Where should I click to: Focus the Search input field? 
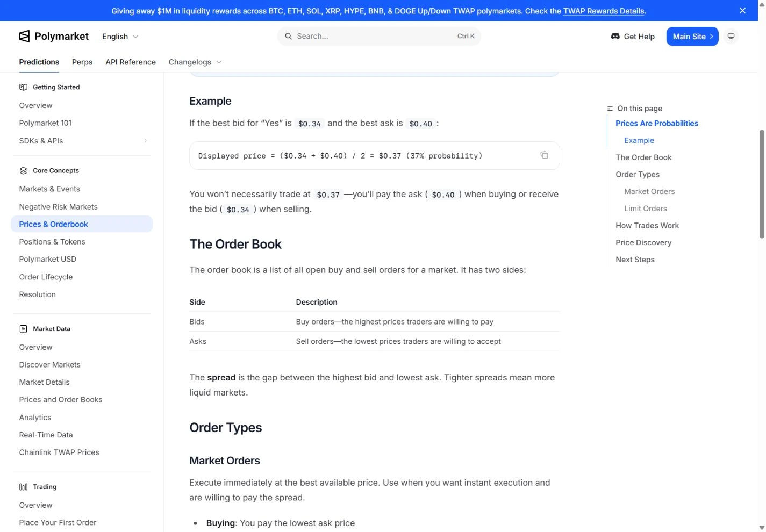click(379, 36)
